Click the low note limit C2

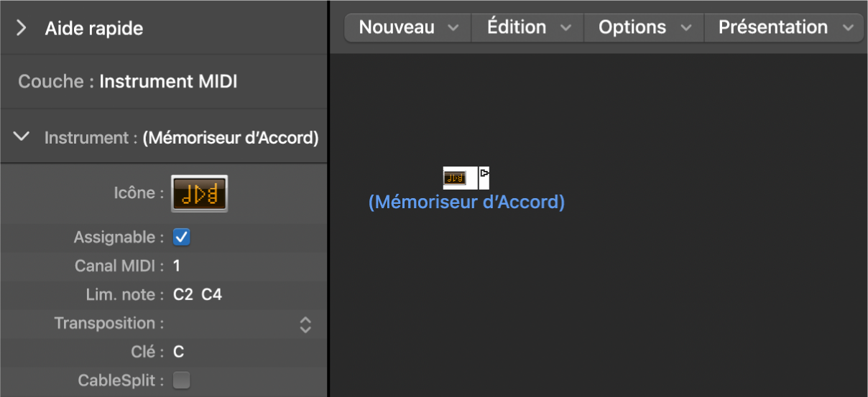tap(183, 295)
